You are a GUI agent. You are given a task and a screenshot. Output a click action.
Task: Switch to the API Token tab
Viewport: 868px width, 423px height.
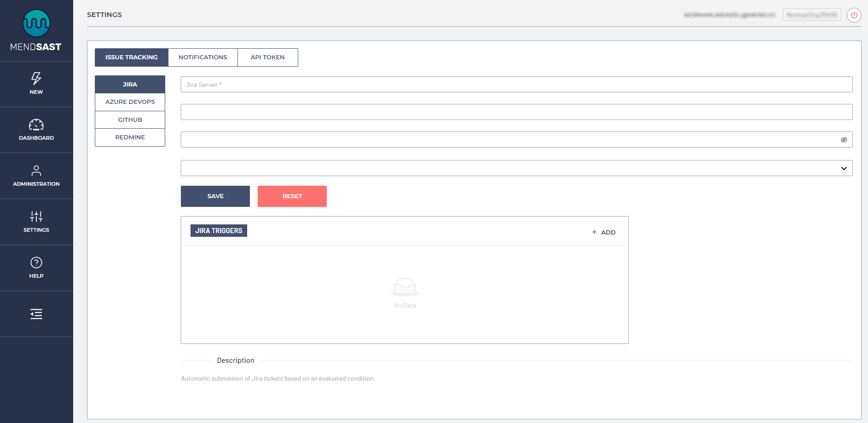point(267,57)
